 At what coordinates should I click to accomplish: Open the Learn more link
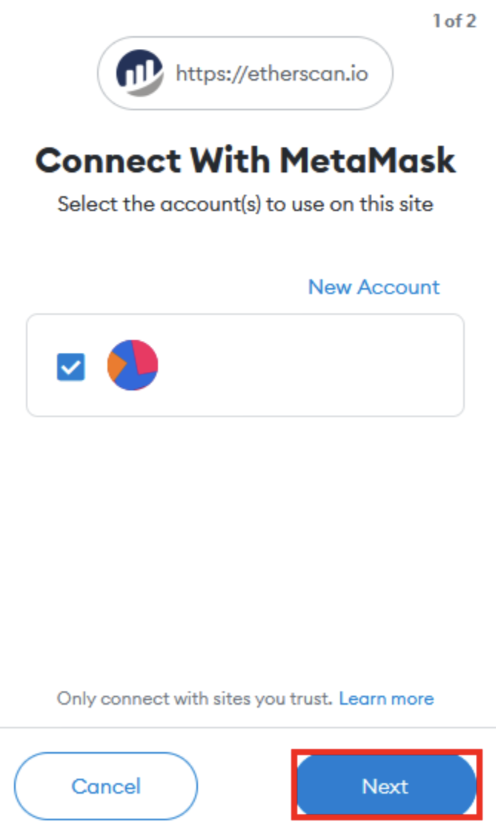tap(387, 698)
